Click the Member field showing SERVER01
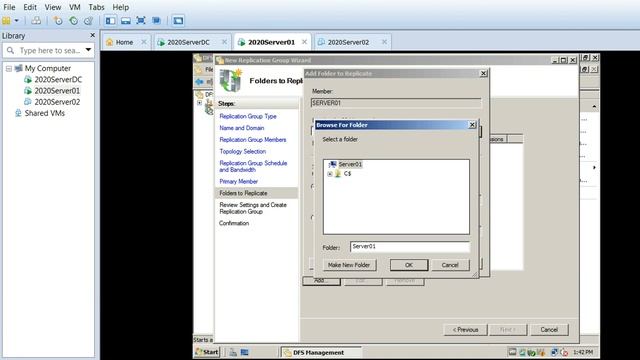Image resolution: width=640 pixels, height=360 pixels. point(396,103)
